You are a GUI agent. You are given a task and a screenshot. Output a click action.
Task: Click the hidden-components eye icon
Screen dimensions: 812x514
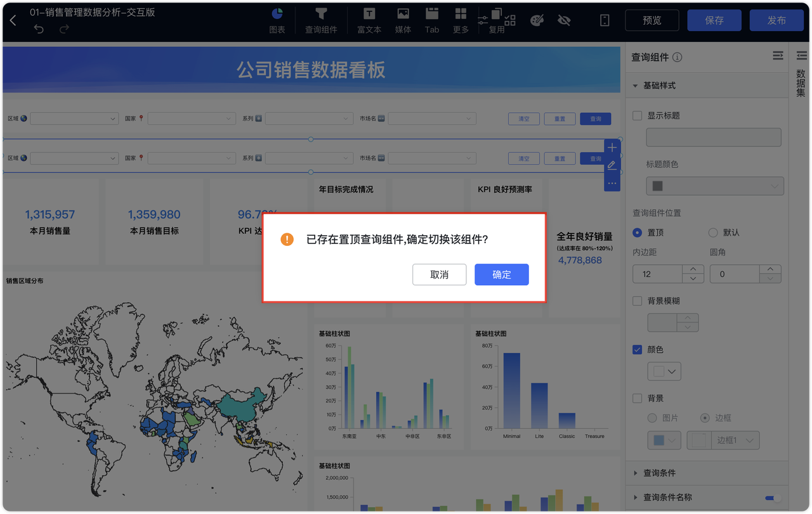[x=564, y=20]
